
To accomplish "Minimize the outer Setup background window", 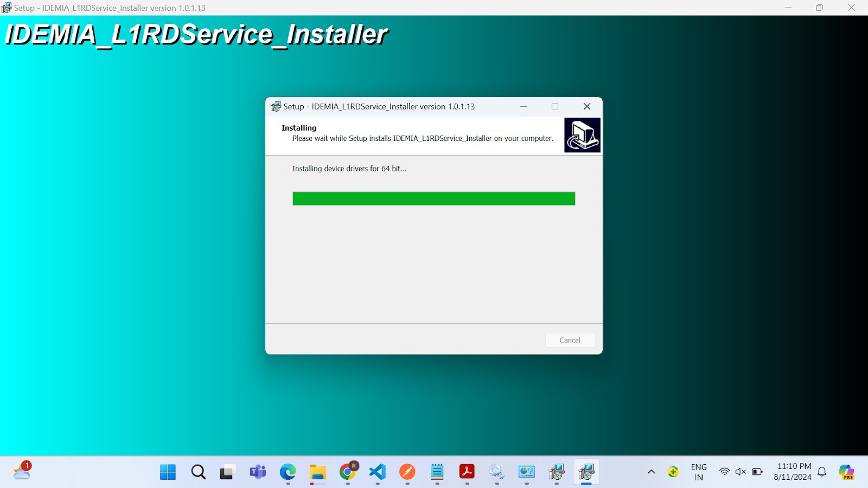I will pyautogui.click(x=788, y=8).
